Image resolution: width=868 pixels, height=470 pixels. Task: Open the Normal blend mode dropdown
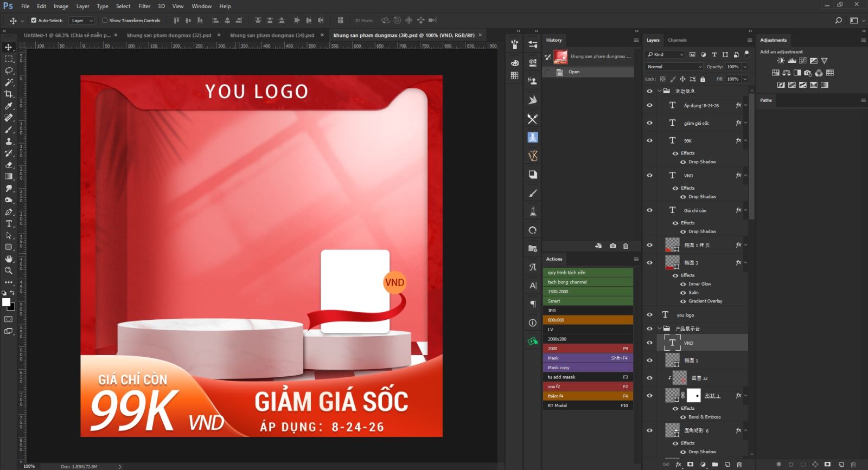pyautogui.click(x=673, y=67)
